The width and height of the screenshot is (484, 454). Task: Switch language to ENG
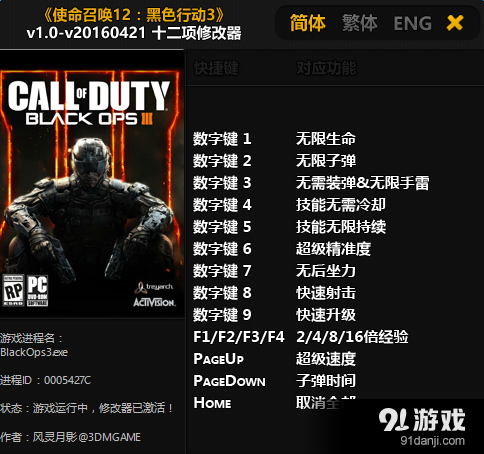point(413,23)
